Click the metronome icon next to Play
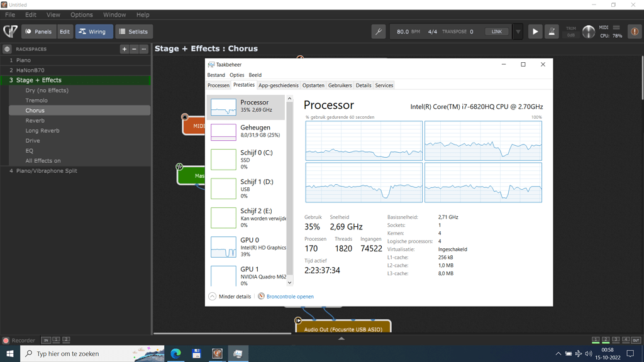 point(552,31)
